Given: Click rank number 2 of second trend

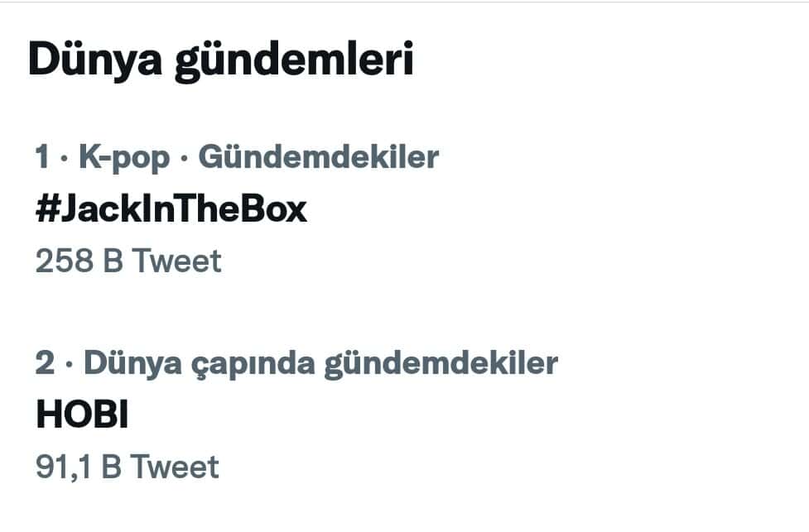Looking at the screenshot, I should (45, 363).
